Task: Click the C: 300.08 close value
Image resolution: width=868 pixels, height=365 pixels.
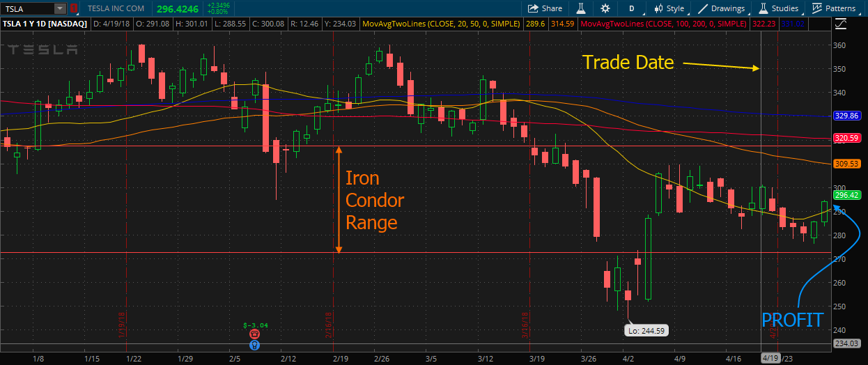Action: click(x=269, y=24)
